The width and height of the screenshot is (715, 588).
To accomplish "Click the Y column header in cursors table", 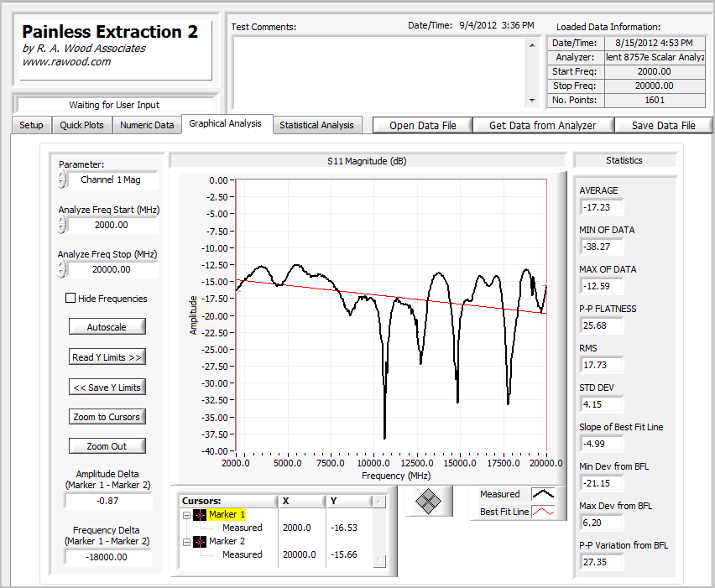I will [349, 501].
